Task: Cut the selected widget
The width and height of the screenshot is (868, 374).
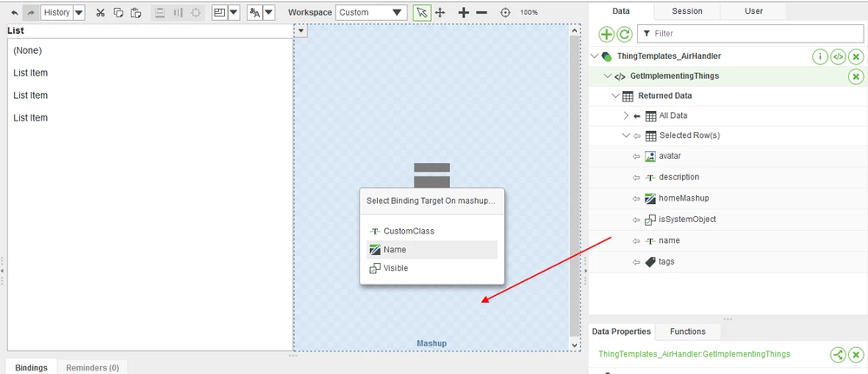Action: click(100, 12)
